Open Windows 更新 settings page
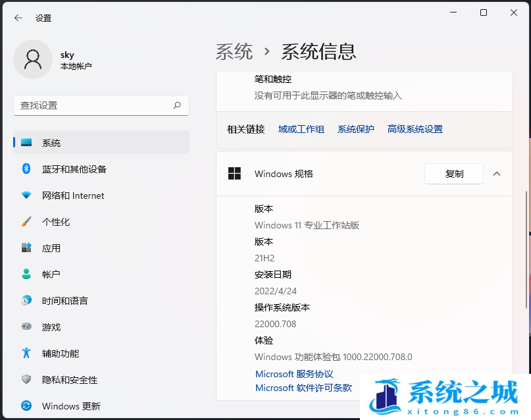Viewport: 531px width, 420px height. point(101,406)
